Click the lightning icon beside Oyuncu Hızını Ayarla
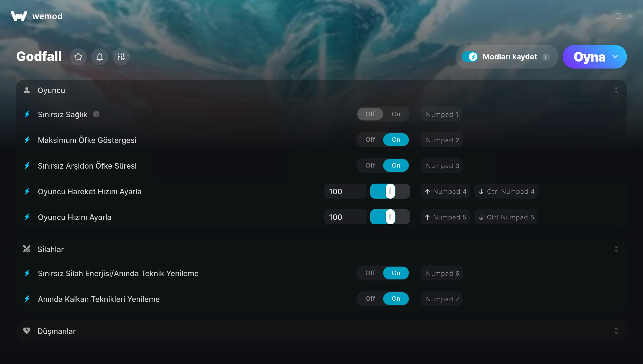 coord(27,217)
